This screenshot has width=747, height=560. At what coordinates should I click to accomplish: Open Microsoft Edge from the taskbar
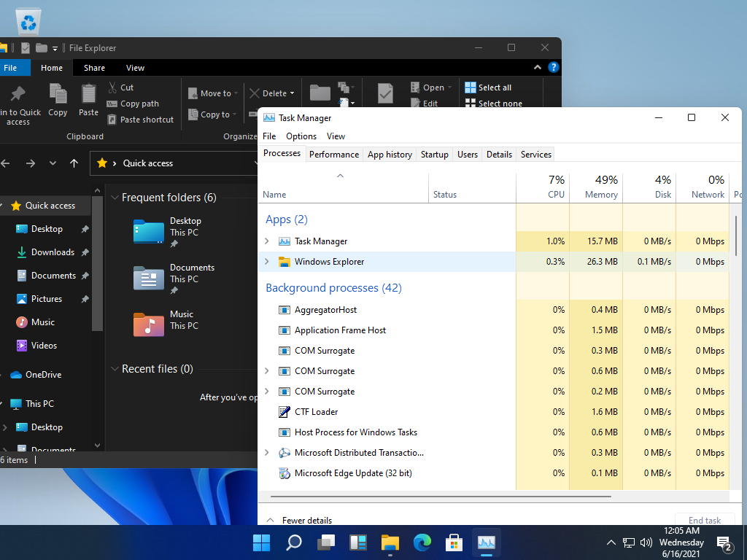point(422,542)
